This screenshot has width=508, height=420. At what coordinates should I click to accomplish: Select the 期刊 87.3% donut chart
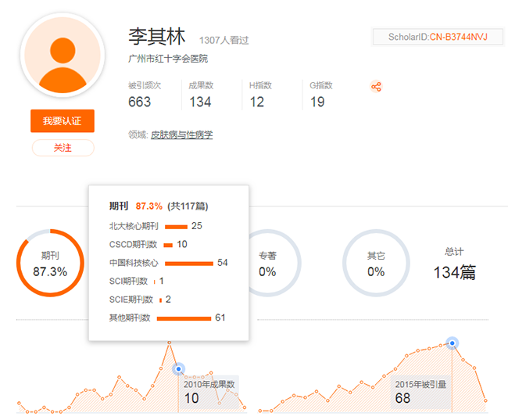pyautogui.click(x=50, y=264)
